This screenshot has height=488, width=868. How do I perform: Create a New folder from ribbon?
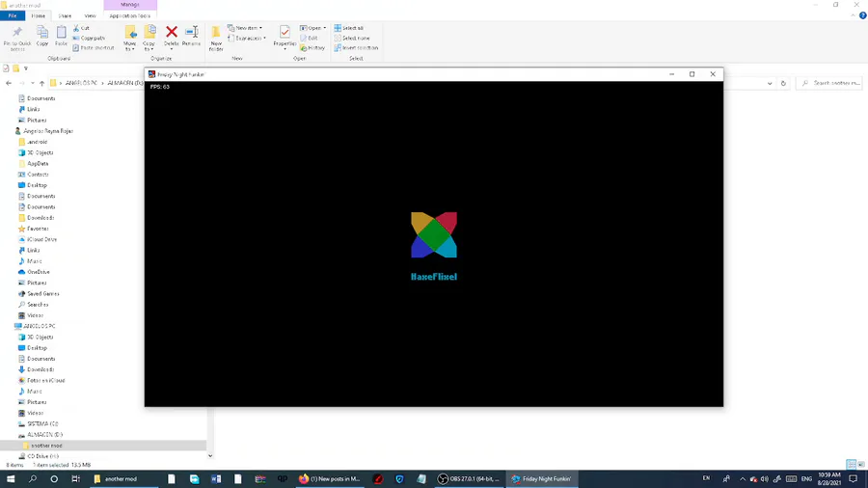pos(216,38)
